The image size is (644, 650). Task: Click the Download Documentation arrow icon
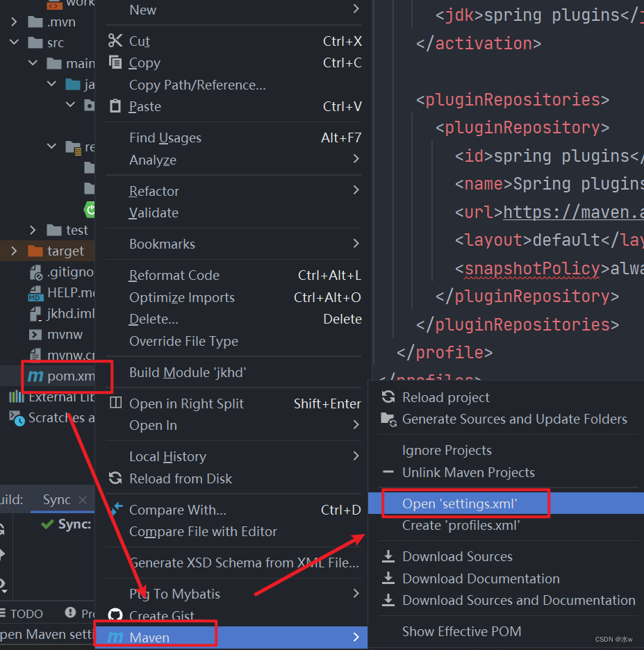click(388, 578)
